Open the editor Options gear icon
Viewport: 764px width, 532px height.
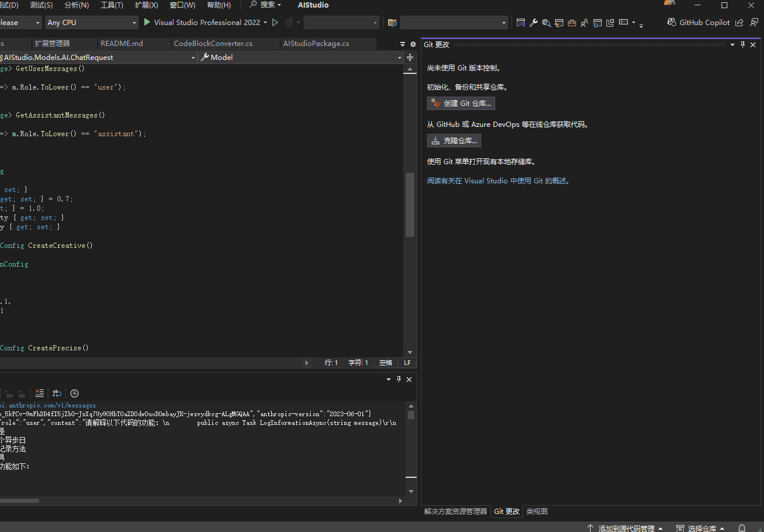coord(413,44)
